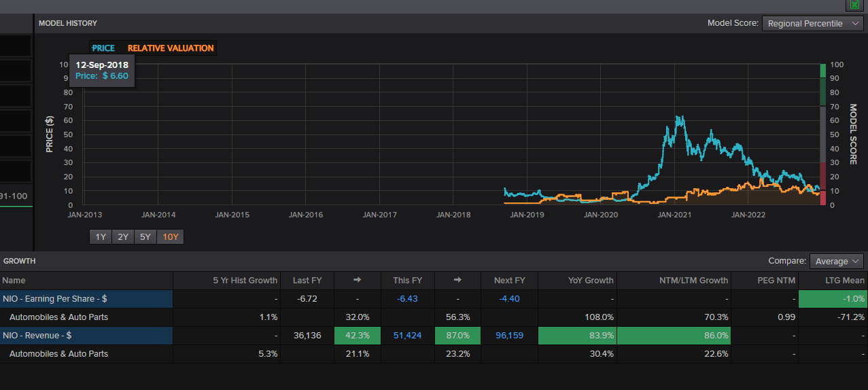
Task: Click the 22.6% NTM/LTM Growth cell
Action: 675,354
